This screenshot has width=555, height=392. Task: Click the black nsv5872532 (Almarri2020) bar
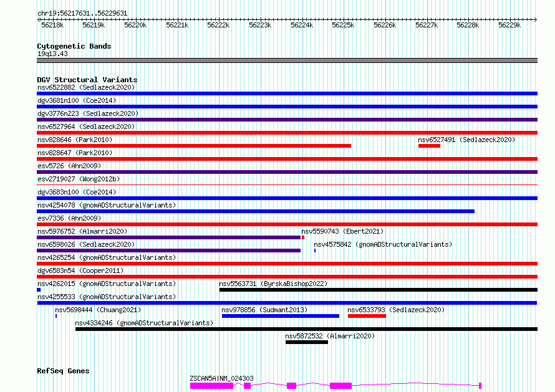click(307, 342)
